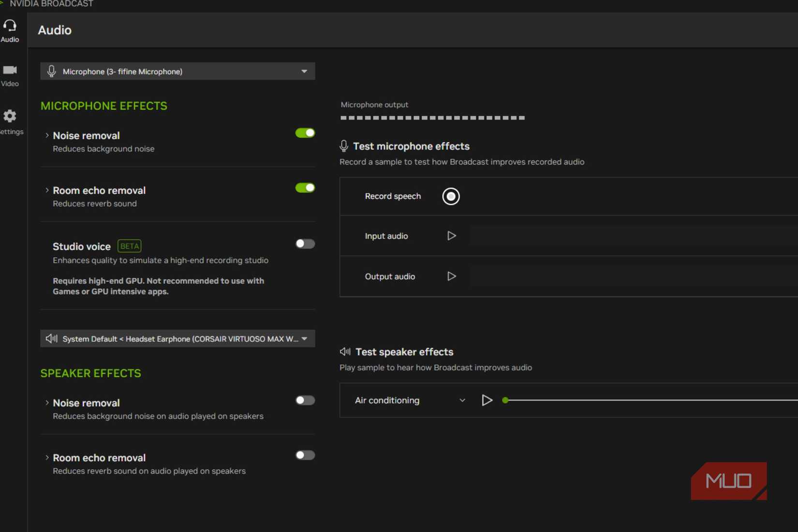Image resolution: width=798 pixels, height=532 pixels.
Task: Click 'Reduces reverb sound' description text
Action: 95,204
